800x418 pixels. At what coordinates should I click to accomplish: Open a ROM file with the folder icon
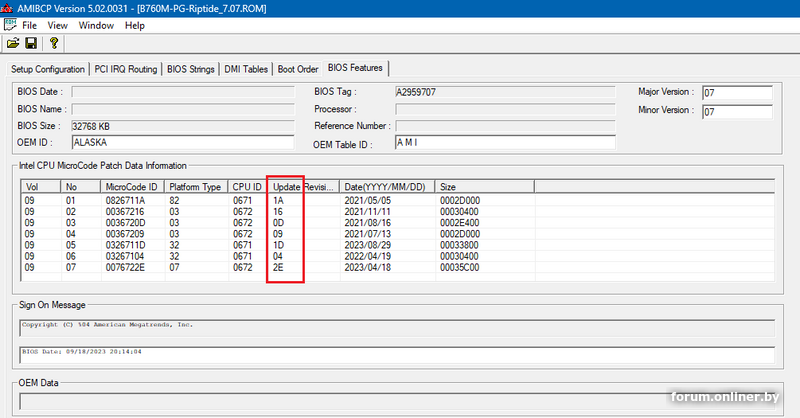(13, 43)
